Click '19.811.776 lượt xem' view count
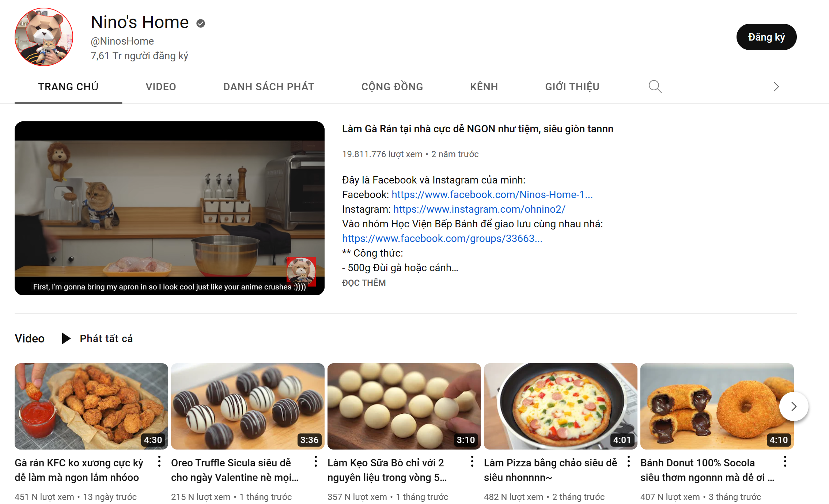 pyautogui.click(x=382, y=154)
